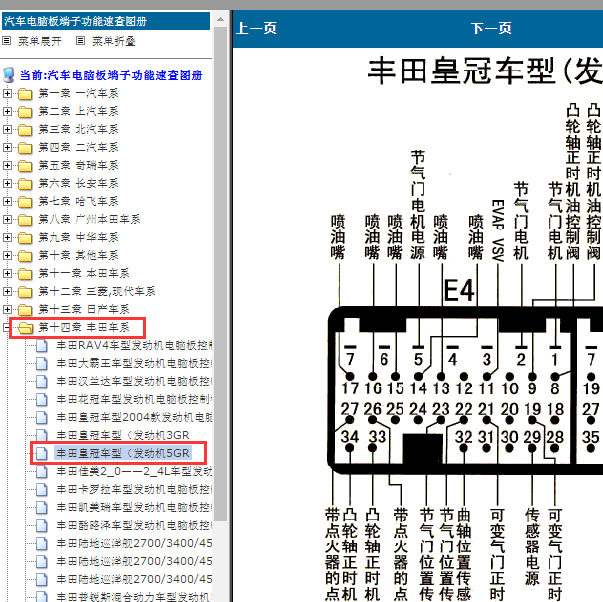Click page icon of 丰田皇冠车型(发动机3GR entry

(x=42, y=435)
